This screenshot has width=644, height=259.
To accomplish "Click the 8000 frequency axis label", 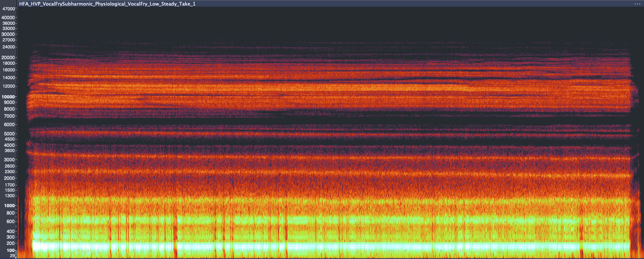I will 10,109.
